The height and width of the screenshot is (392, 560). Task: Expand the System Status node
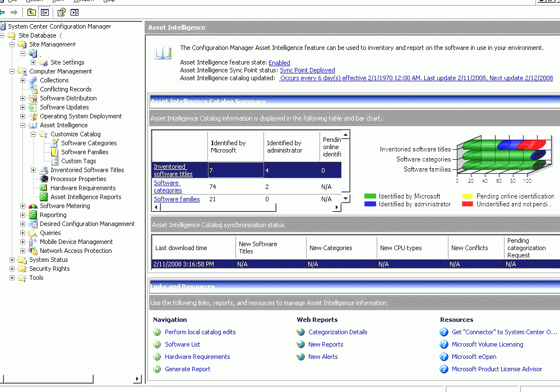(12, 260)
